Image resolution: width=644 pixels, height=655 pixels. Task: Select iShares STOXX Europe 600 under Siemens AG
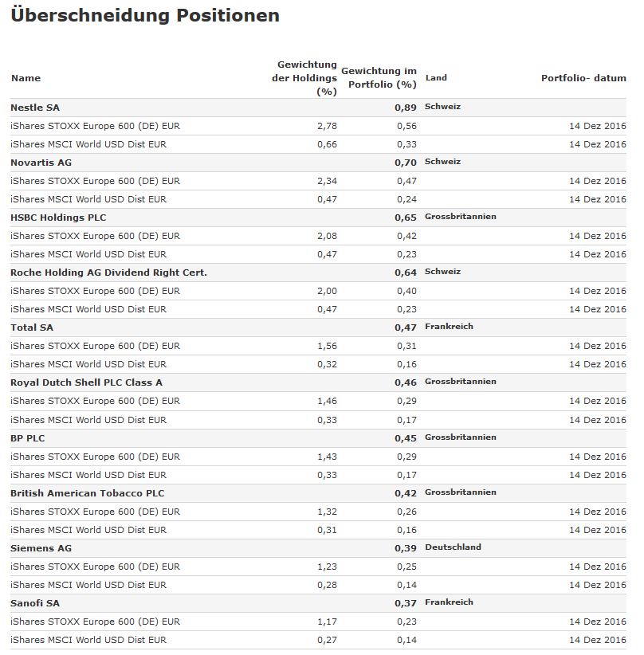pyautogui.click(x=95, y=567)
